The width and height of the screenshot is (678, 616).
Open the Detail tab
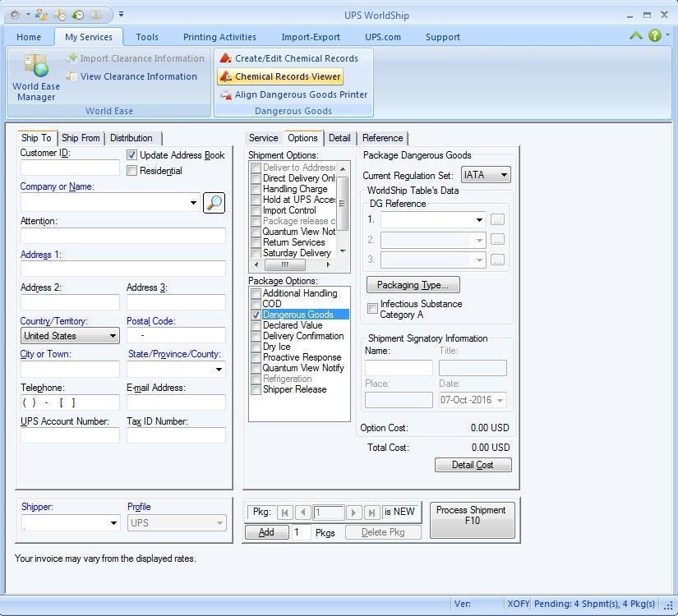pyautogui.click(x=339, y=138)
